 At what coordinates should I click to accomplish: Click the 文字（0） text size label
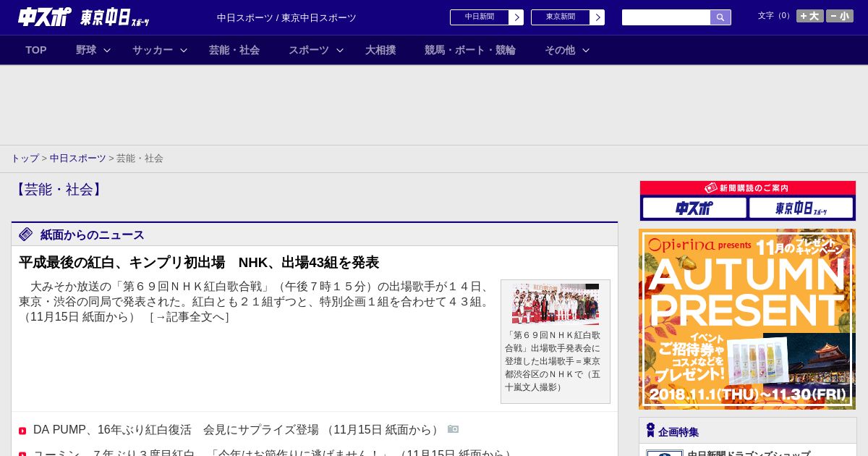pos(775,15)
